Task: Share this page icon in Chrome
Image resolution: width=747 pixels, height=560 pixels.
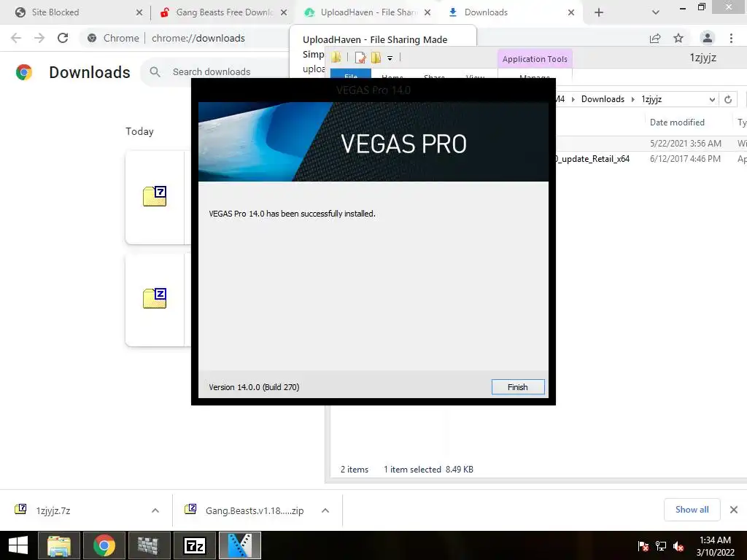Action: pyautogui.click(x=655, y=38)
